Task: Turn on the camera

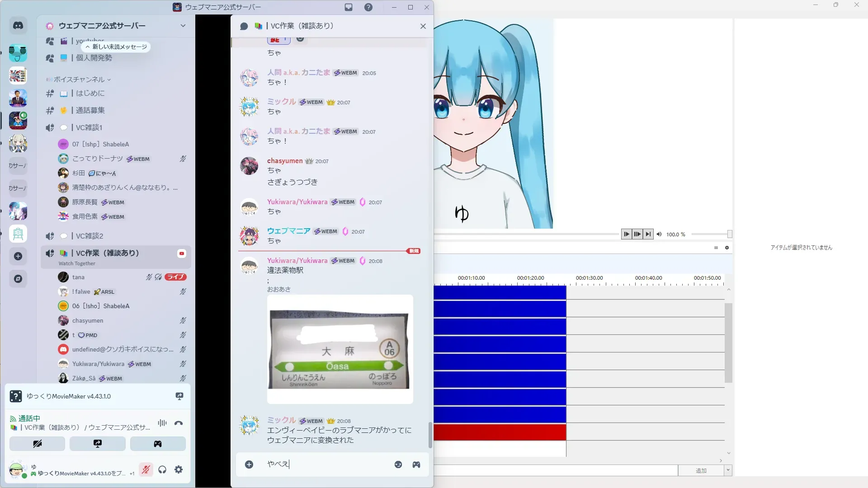Action: 37,444
